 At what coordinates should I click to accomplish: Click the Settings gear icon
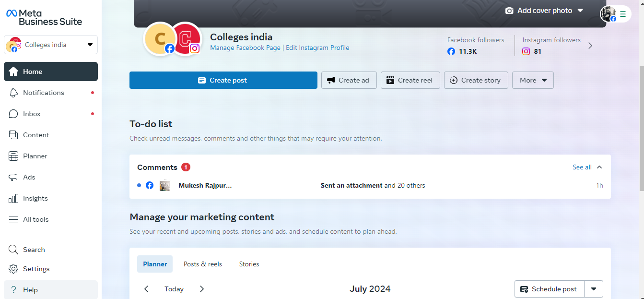[13, 269]
